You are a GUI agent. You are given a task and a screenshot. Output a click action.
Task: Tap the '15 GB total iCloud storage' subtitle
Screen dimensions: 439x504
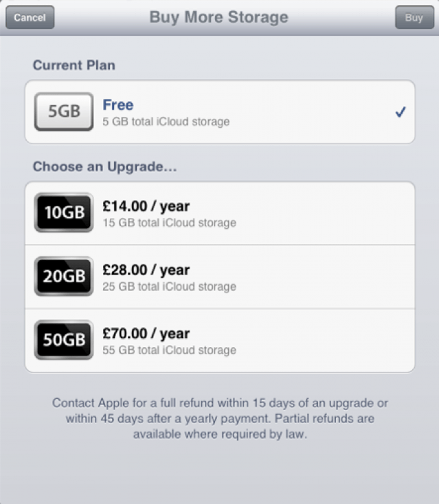coord(169,223)
